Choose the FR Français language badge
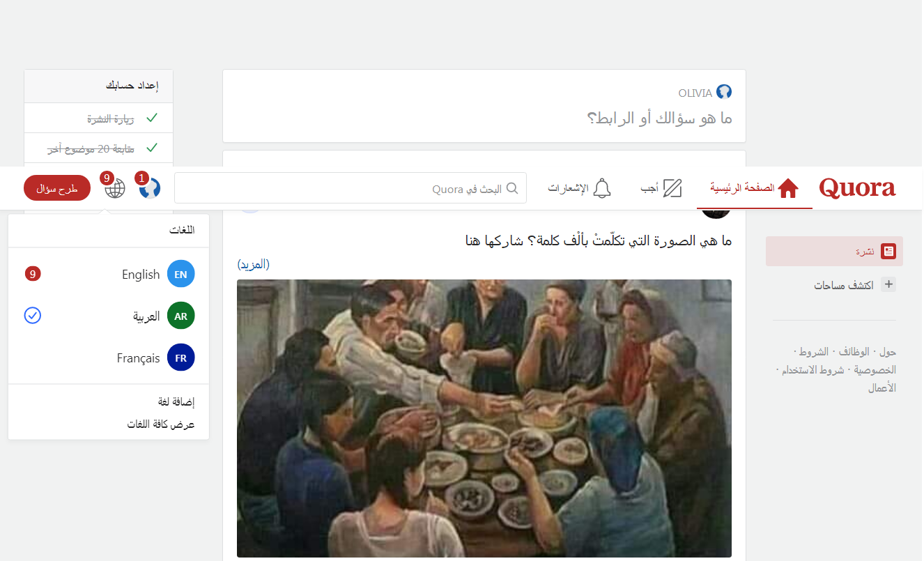 (x=181, y=358)
